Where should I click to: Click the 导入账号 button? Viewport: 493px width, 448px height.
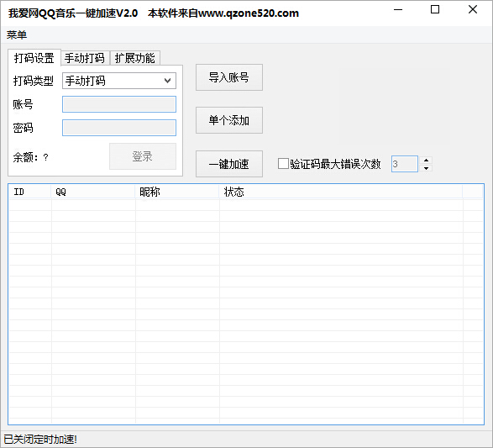point(229,77)
